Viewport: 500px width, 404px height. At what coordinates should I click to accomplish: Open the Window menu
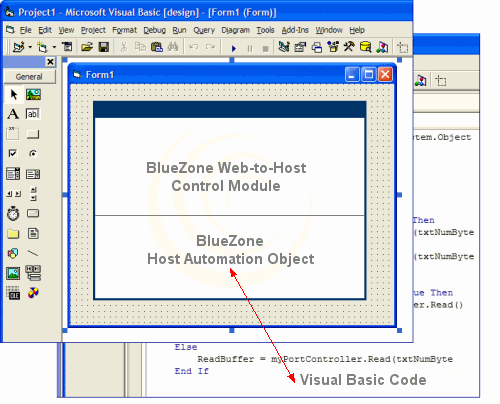pyautogui.click(x=329, y=30)
